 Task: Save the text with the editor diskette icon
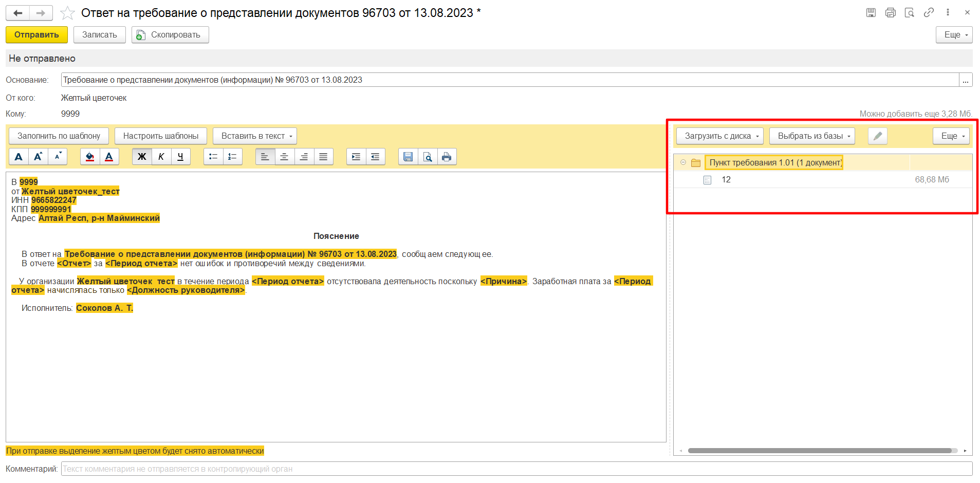(x=408, y=157)
